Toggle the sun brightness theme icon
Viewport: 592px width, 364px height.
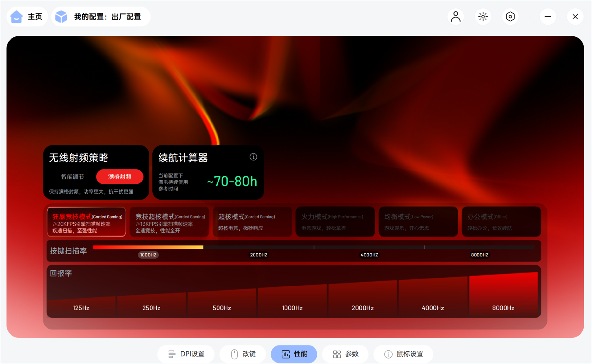[483, 17]
